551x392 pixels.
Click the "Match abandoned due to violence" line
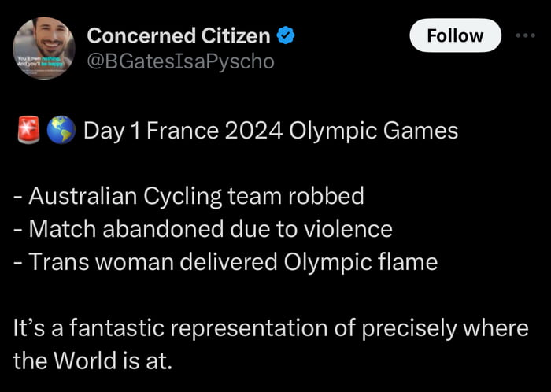click(203, 229)
